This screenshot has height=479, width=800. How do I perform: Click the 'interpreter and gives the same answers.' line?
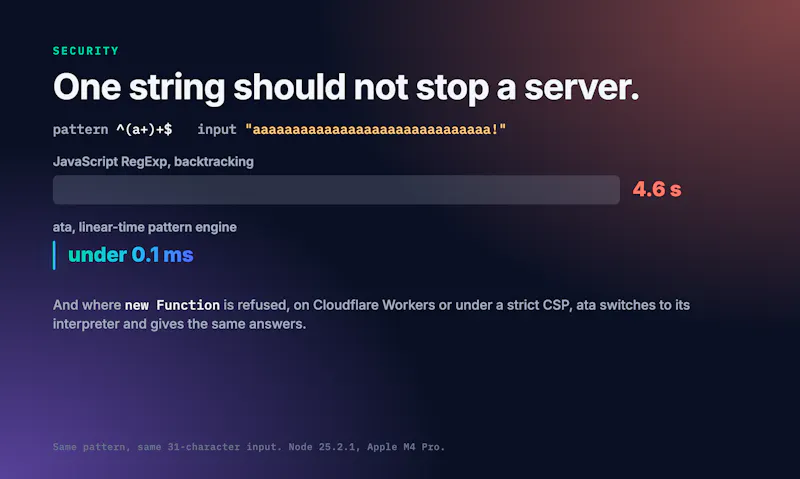(180, 324)
